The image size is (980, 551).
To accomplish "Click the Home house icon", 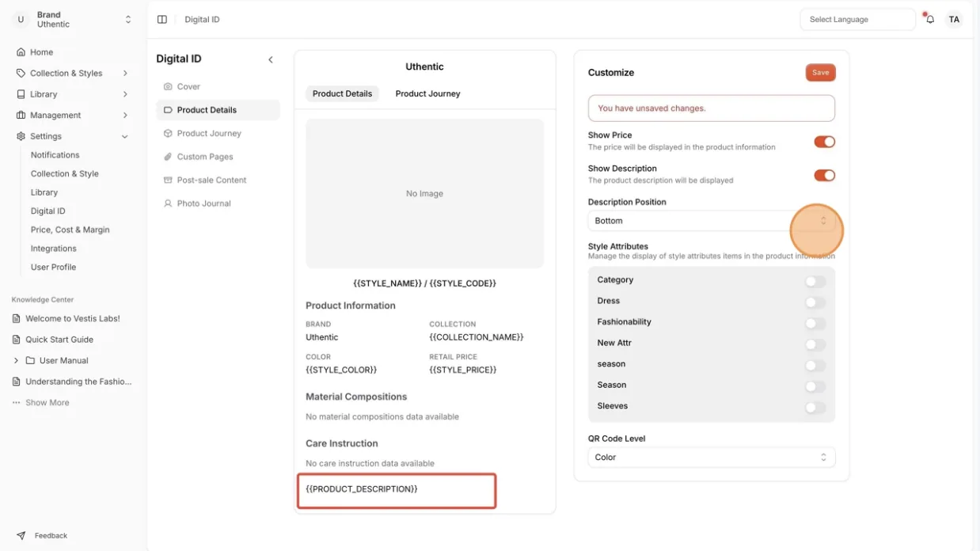I will pyautogui.click(x=21, y=52).
